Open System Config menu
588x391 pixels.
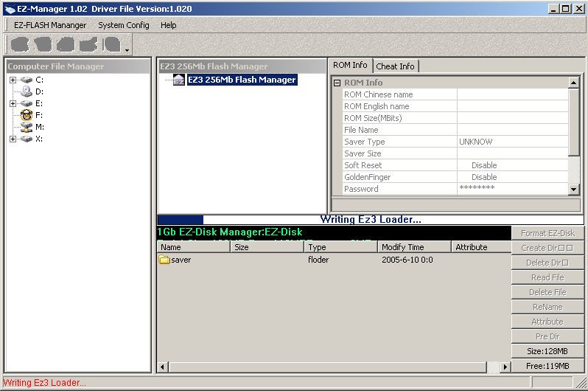(x=123, y=25)
